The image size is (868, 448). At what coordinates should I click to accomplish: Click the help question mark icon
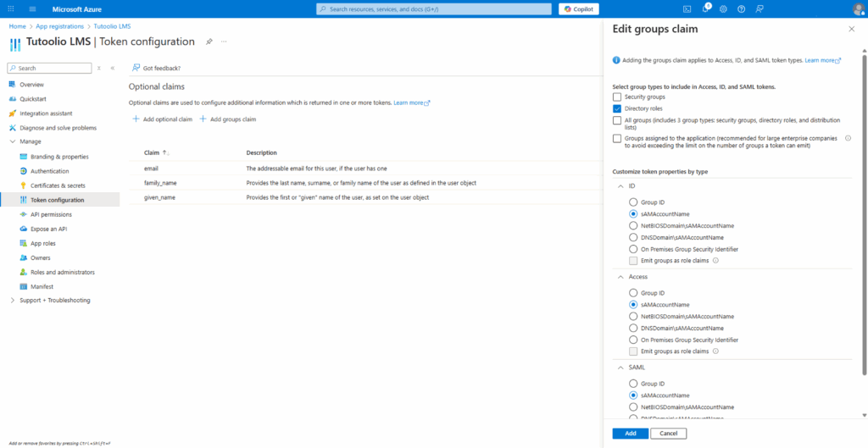point(742,8)
